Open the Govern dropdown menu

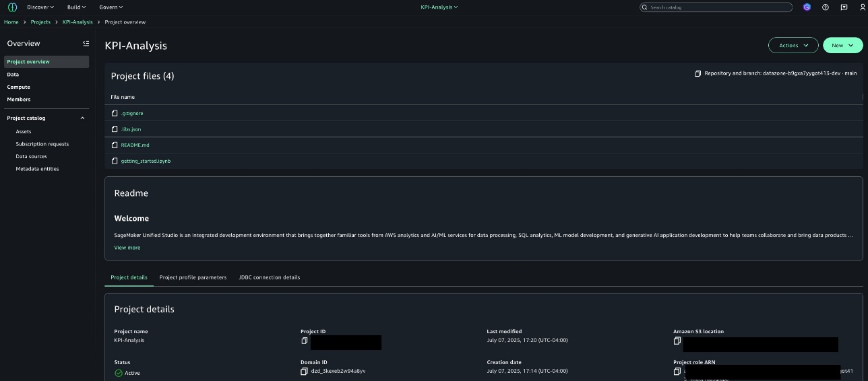pos(111,7)
